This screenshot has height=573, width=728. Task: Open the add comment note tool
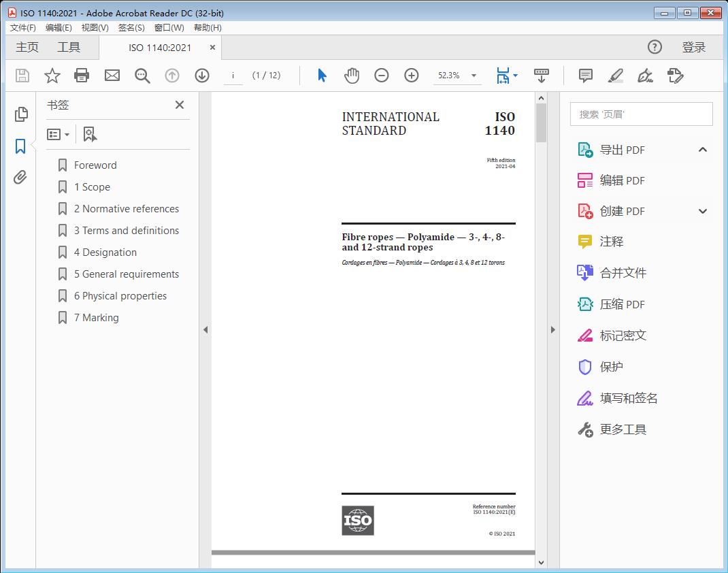pos(585,76)
